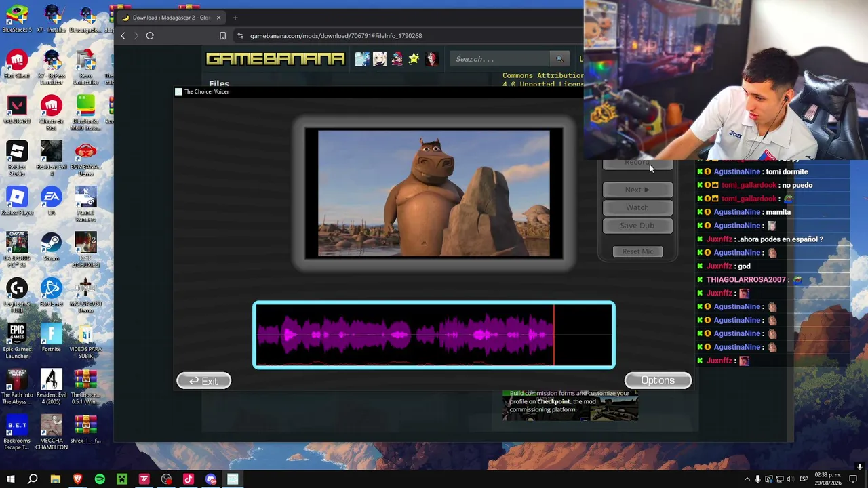
Task: Open Cliente de Riot desktop shortcut
Action: coord(51,113)
